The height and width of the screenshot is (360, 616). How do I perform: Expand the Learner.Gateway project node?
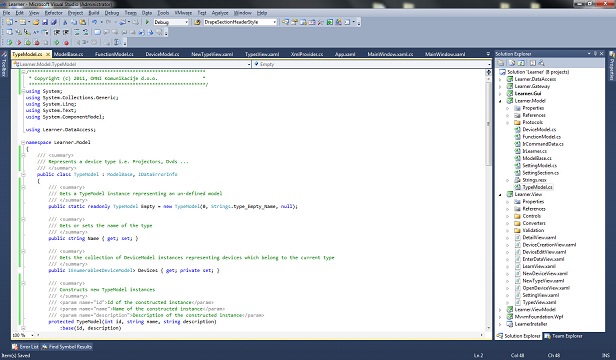tap(500, 86)
